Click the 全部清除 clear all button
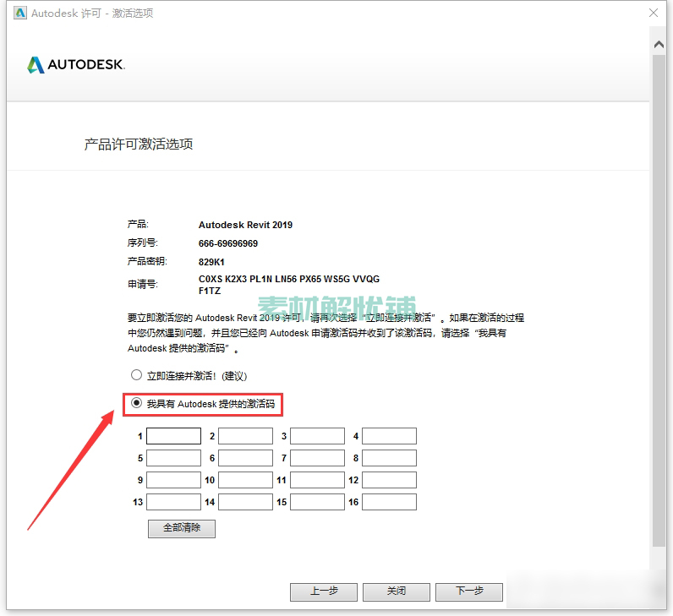Screen dimensions: 673x616 (x=182, y=528)
